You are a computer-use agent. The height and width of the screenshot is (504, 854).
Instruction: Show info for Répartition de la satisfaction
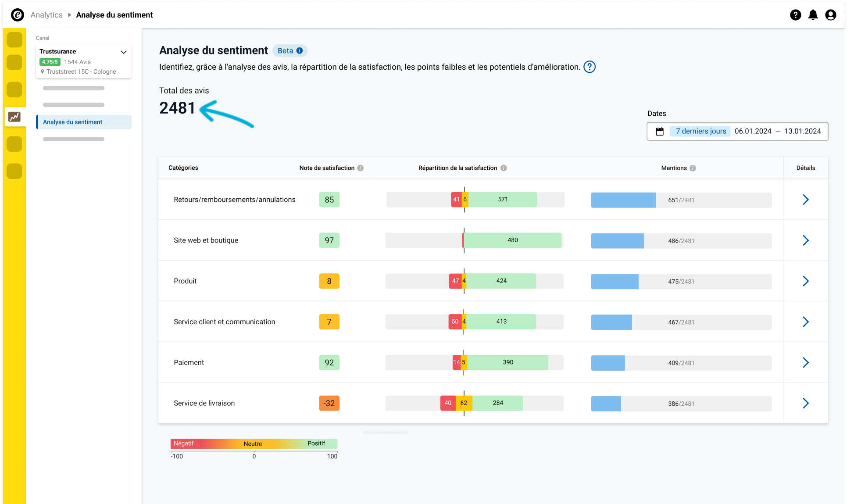(x=504, y=168)
